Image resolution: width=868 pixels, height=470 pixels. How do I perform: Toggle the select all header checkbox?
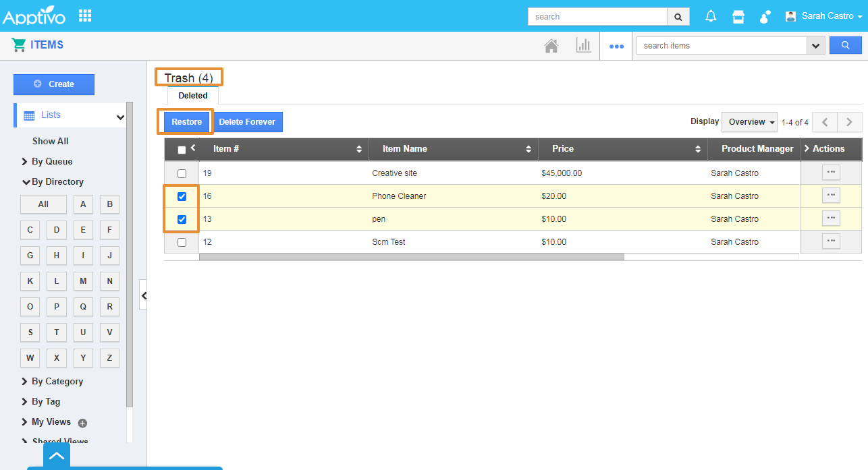tap(182, 150)
